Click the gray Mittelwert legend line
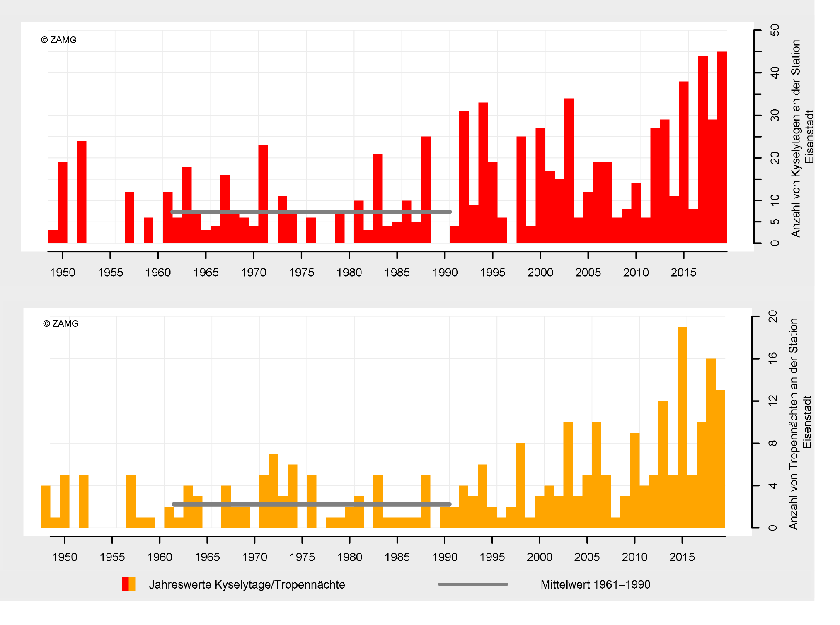 [x=473, y=584]
